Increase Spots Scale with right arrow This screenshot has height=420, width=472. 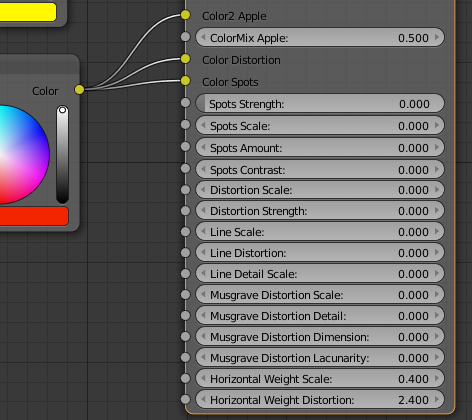437,125
